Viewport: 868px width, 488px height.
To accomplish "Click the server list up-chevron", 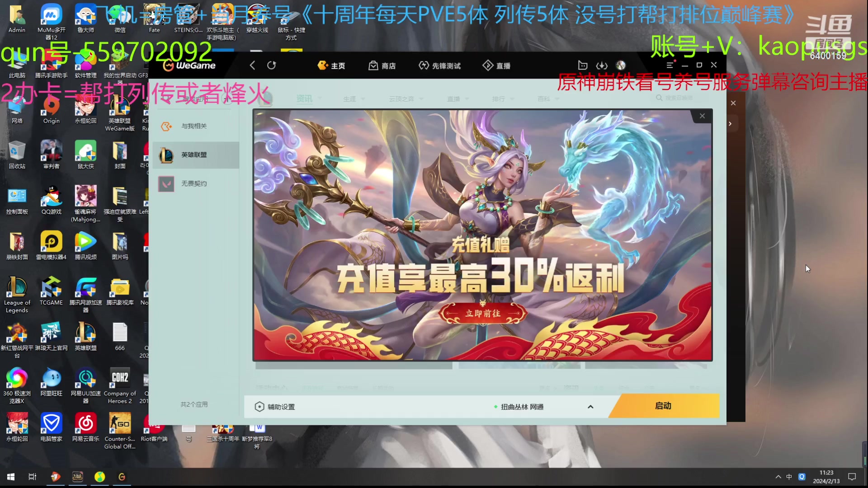I will point(590,407).
